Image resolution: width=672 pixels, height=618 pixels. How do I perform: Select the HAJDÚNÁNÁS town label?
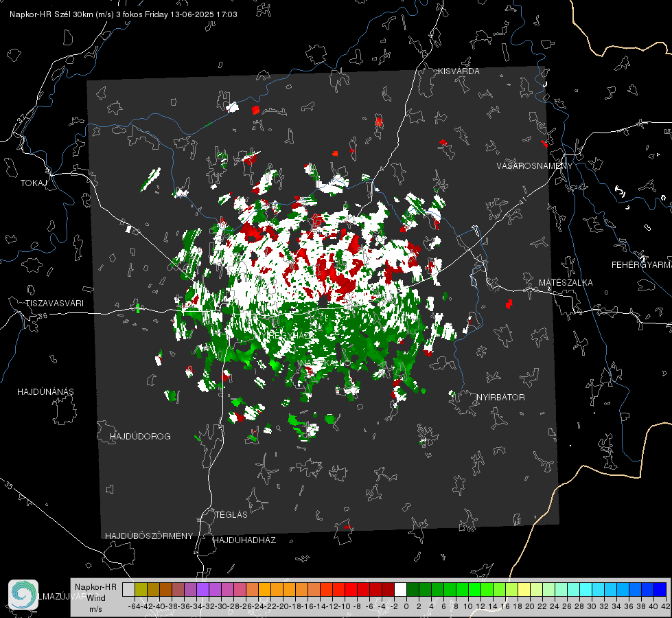45,392
